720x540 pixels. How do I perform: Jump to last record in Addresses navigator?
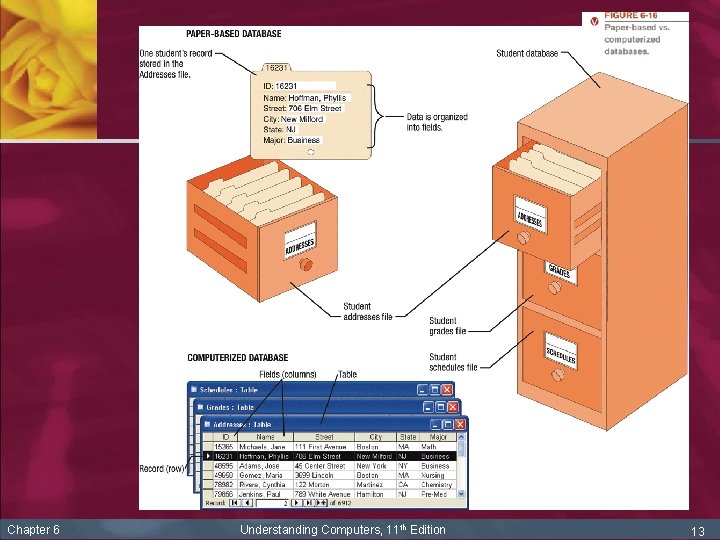click(309, 503)
